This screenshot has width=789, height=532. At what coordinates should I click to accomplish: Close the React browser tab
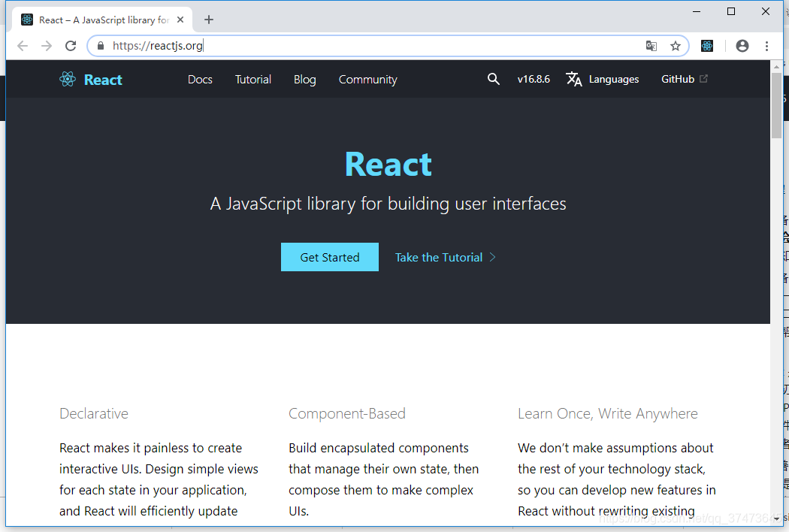[180, 20]
